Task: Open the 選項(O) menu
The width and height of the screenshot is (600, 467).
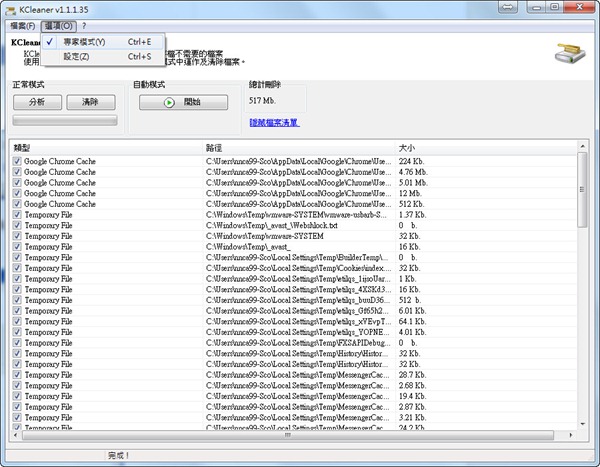Action: (59, 26)
